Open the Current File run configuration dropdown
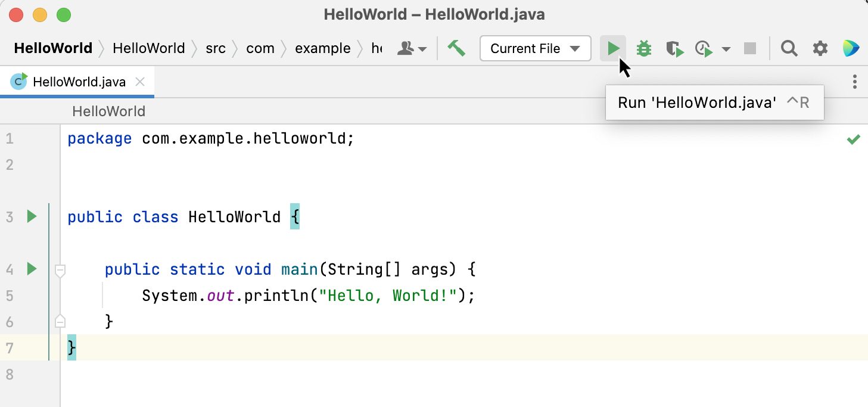 (535, 48)
